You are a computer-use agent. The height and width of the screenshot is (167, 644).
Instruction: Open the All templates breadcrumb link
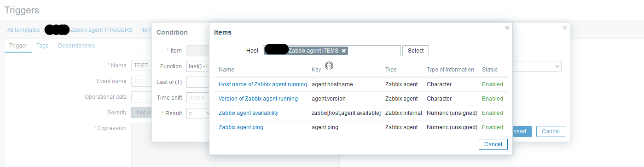tap(23, 30)
